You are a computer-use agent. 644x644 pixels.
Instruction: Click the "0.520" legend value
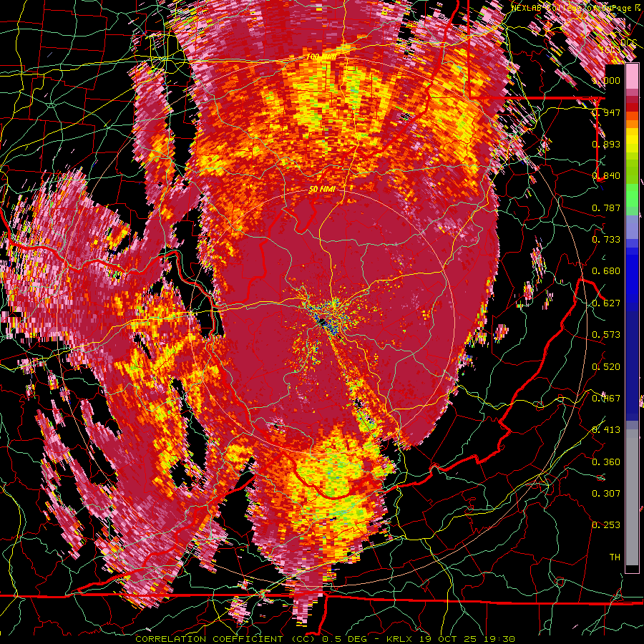pos(606,367)
